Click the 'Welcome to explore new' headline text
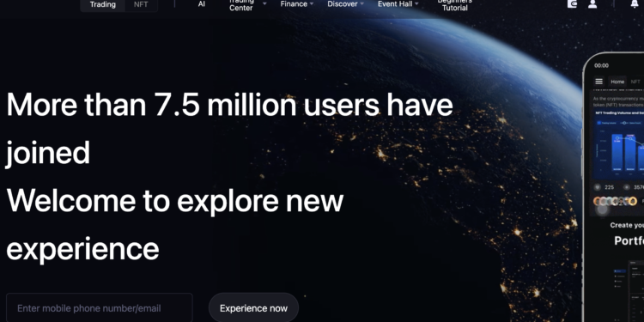 (175, 201)
